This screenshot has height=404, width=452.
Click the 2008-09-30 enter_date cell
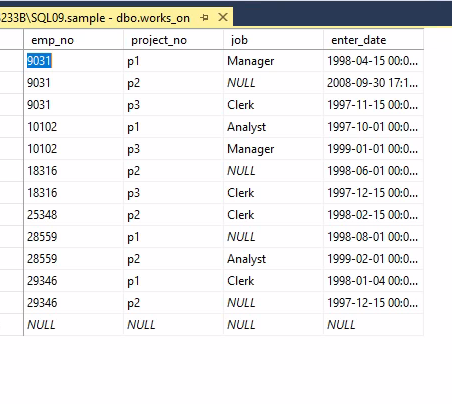[x=373, y=83]
